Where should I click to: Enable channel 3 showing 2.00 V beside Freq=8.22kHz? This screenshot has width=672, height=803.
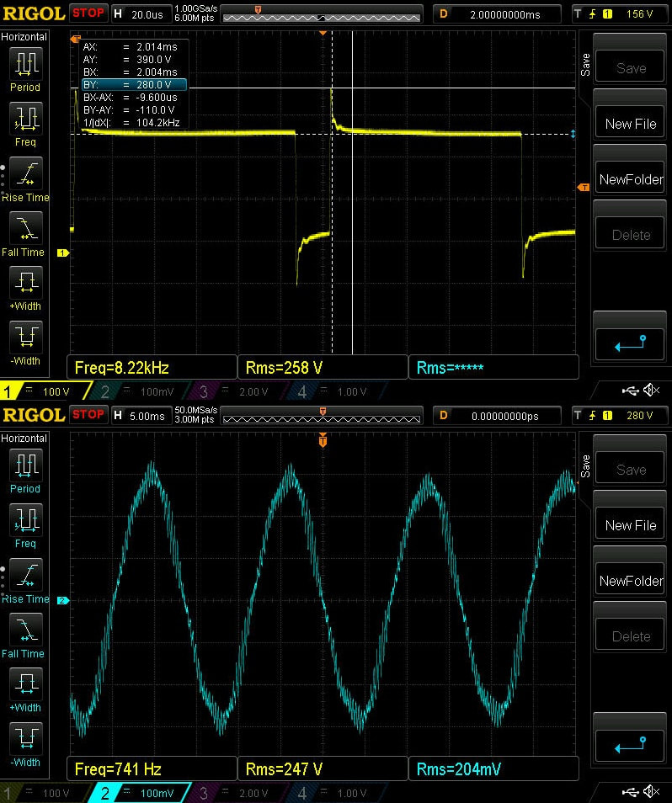pos(238,391)
